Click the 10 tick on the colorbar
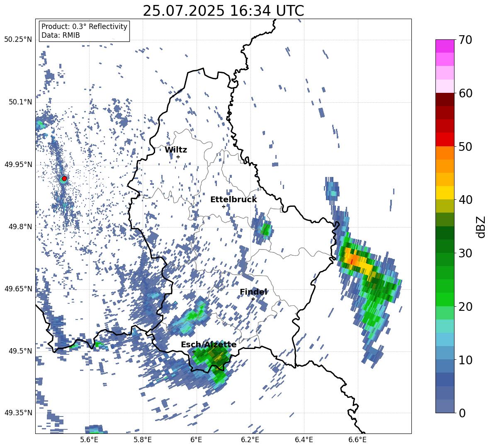This screenshot has height=448, width=491. coord(465,360)
